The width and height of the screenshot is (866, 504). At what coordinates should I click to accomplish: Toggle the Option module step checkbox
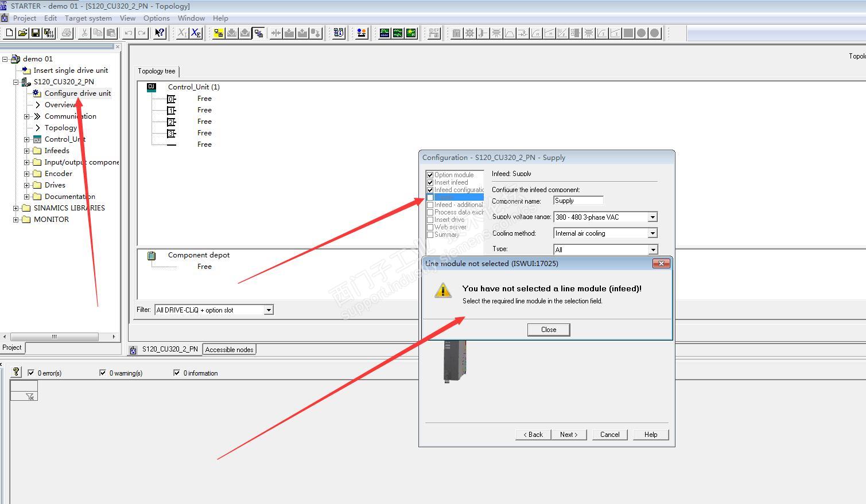(x=430, y=175)
